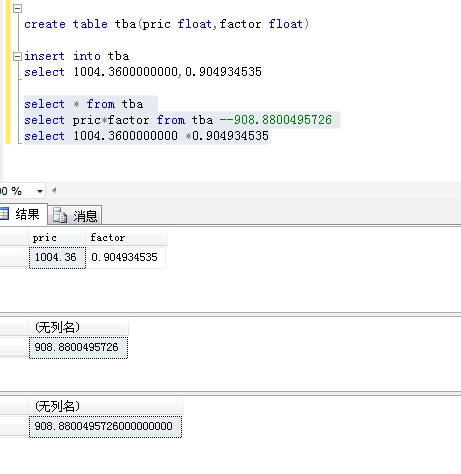Select cell with value 0.904934535
461x474 pixels.
[126, 257]
